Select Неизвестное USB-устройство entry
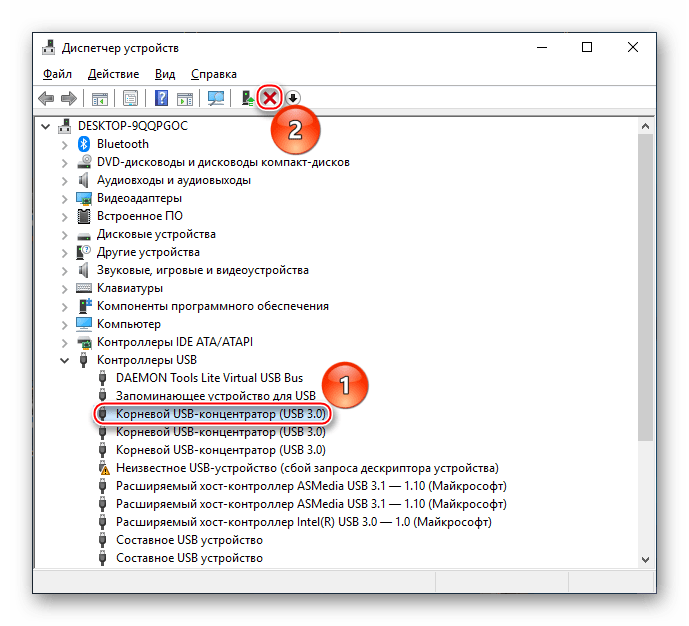The height and width of the screenshot is (626, 689). pyautogui.click(x=307, y=468)
